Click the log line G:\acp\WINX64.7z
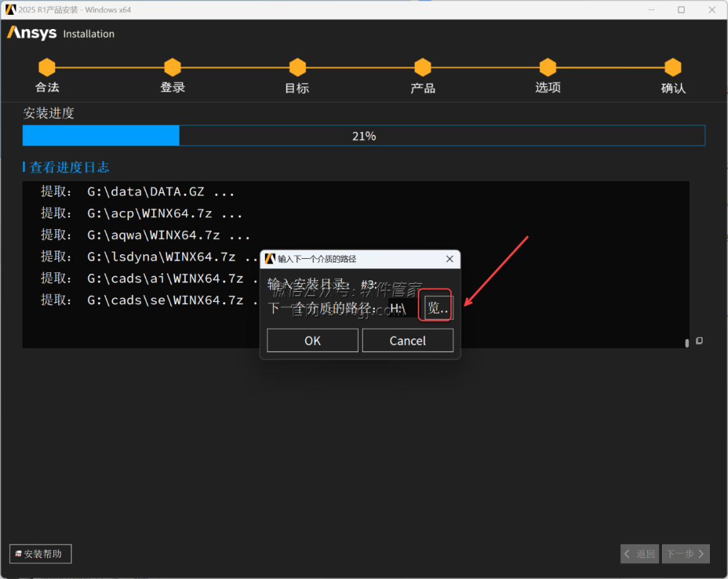Viewport: 728px width, 579px height. pyautogui.click(x=142, y=214)
